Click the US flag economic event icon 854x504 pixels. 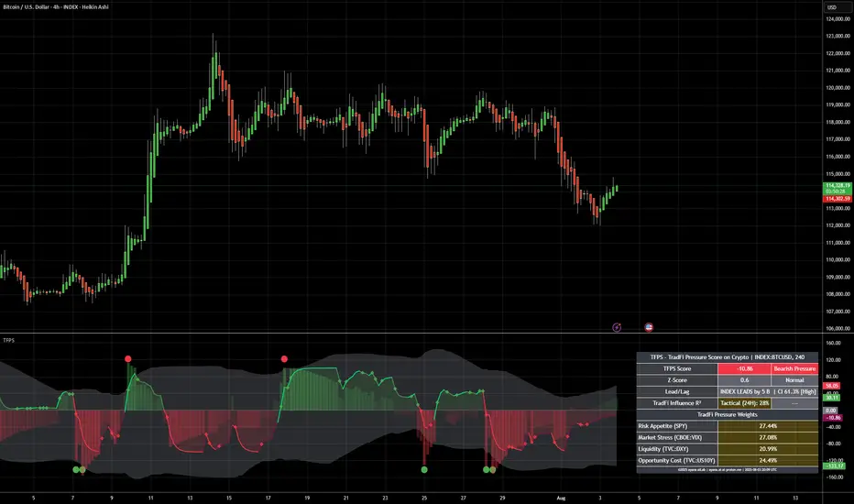649,325
